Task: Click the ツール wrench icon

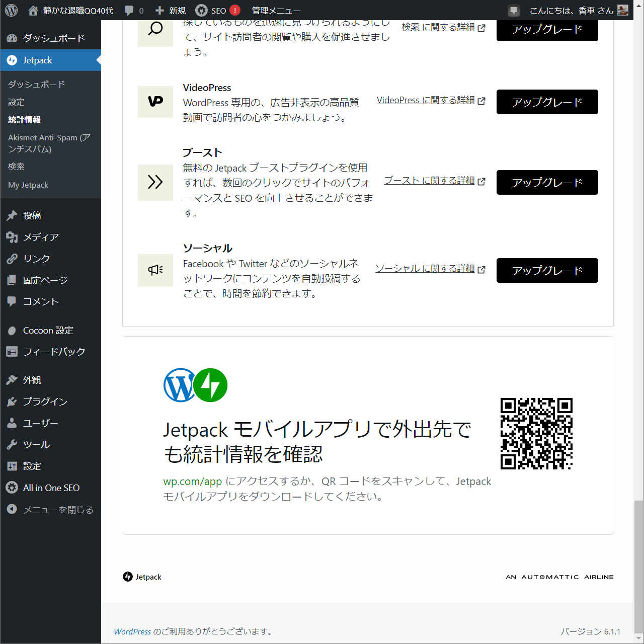Action: click(12, 445)
